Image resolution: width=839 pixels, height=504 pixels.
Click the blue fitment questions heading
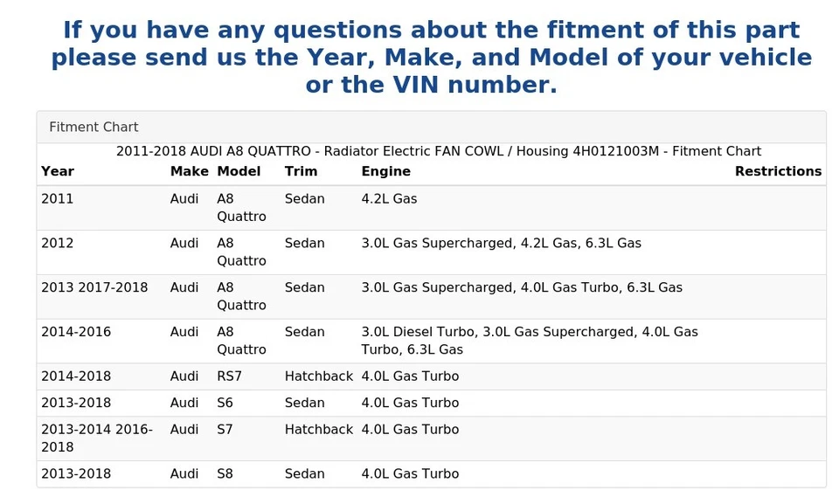coord(431,58)
